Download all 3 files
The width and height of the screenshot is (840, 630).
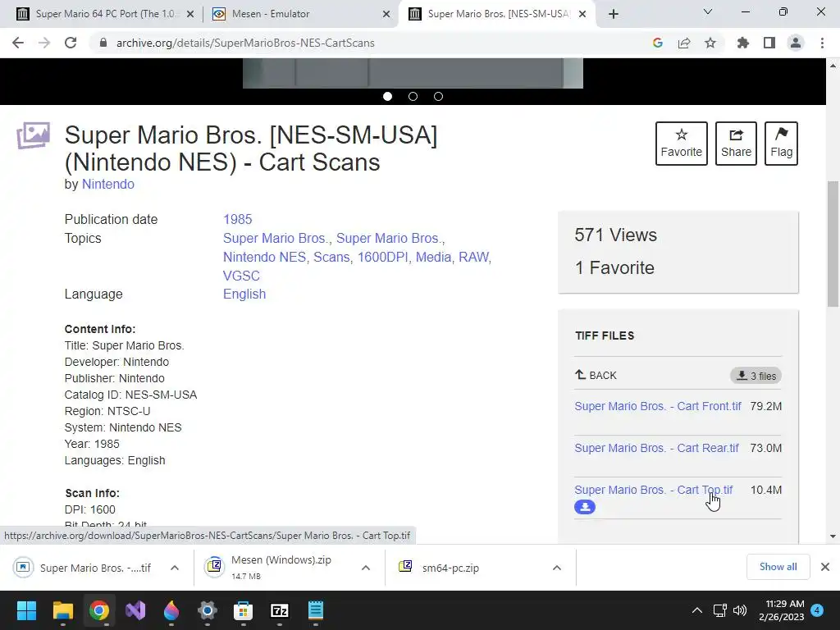[756, 376]
